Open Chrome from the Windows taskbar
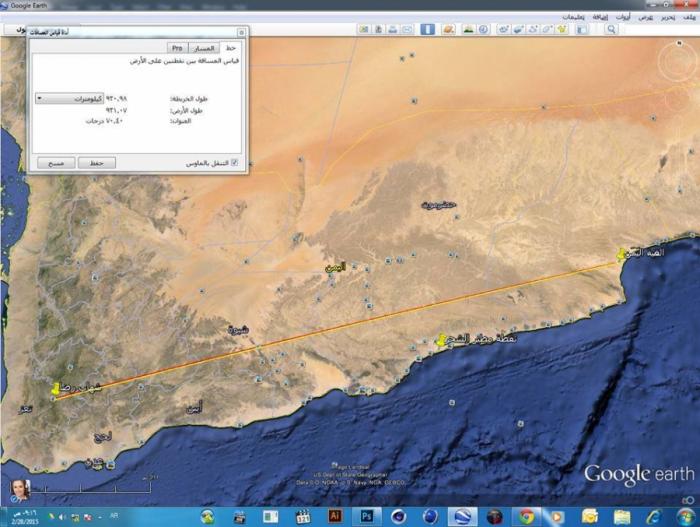The width and height of the screenshot is (700, 527). pos(527,516)
